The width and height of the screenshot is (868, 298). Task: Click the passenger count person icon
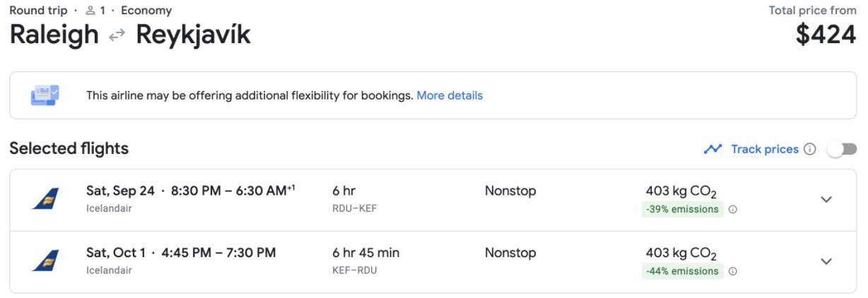90,11
